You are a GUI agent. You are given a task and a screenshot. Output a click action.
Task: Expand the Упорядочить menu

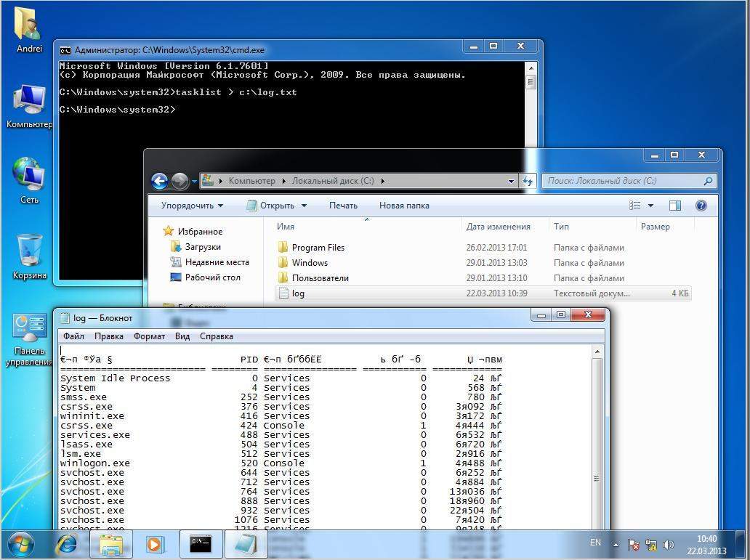click(193, 206)
